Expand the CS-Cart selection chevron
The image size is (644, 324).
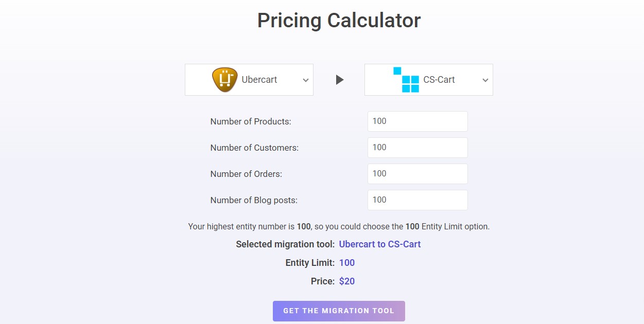point(484,80)
